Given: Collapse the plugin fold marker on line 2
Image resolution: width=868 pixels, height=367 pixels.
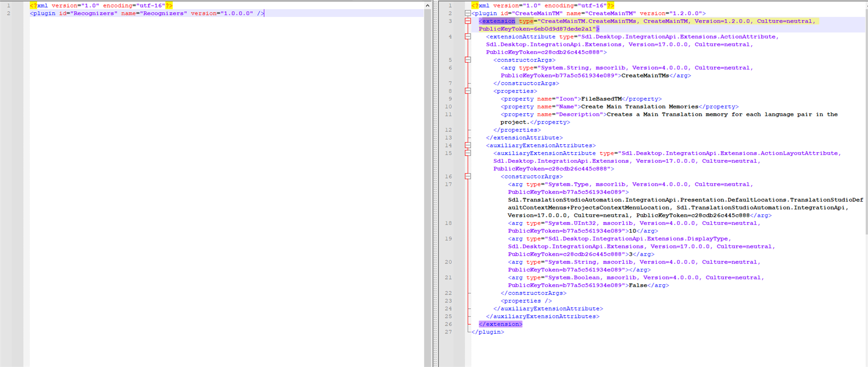Looking at the screenshot, I should coord(468,13).
